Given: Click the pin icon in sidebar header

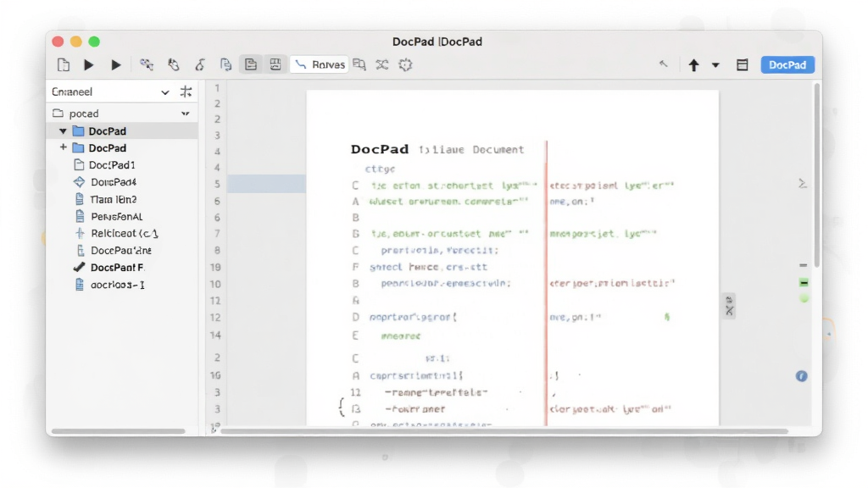Looking at the screenshot, I should point(186,91).
